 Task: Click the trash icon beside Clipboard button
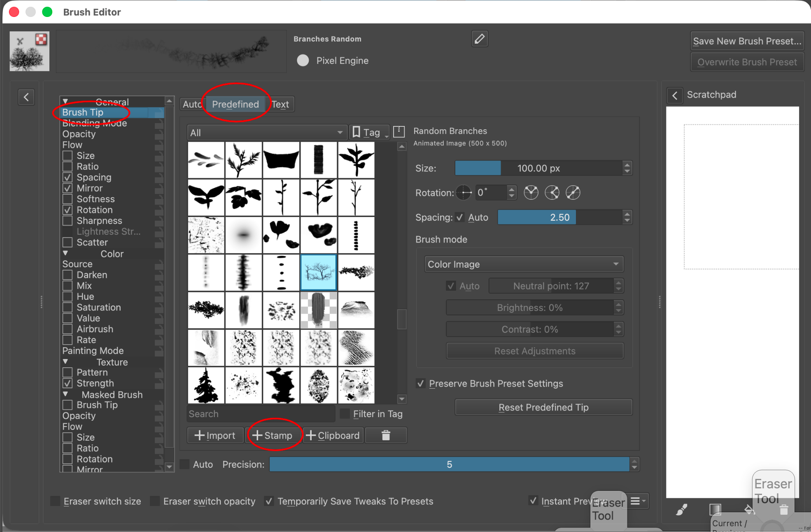(x=386, y=435)
